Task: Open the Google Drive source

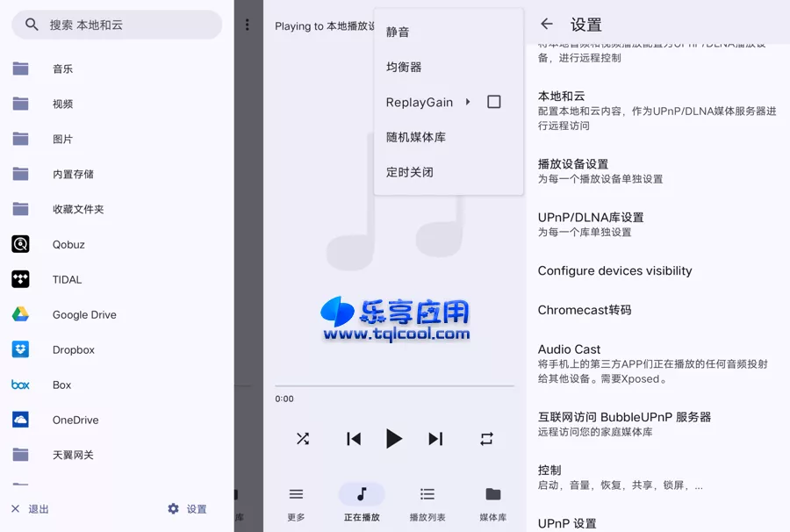Action: (x=19, y=314)
